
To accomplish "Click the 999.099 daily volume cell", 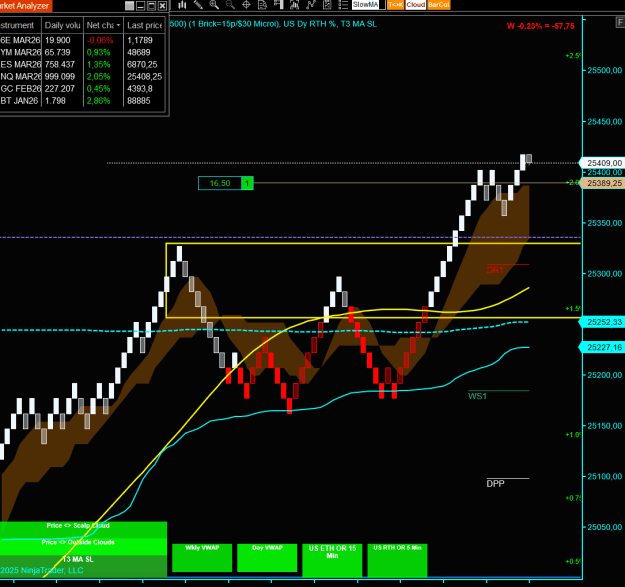I will click(60, 77).
